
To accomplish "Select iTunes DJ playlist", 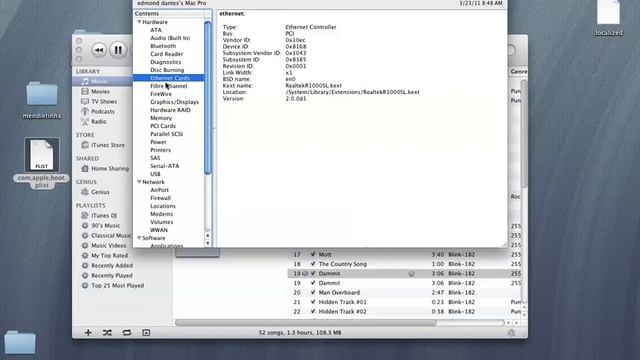I will pos(104,215).
